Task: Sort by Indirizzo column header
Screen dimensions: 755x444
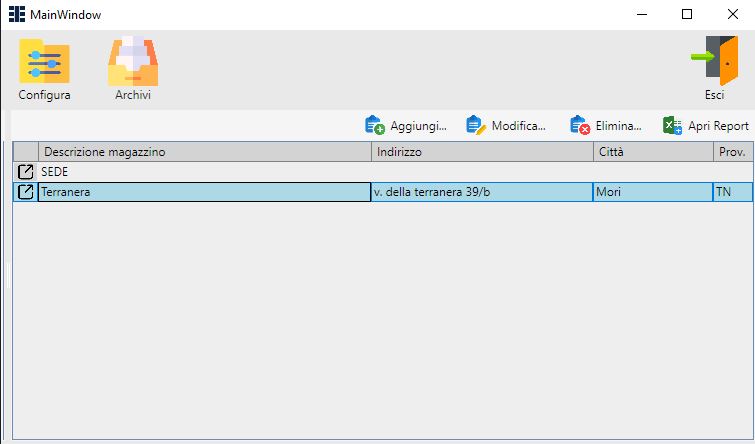Action: click(482, 152)
